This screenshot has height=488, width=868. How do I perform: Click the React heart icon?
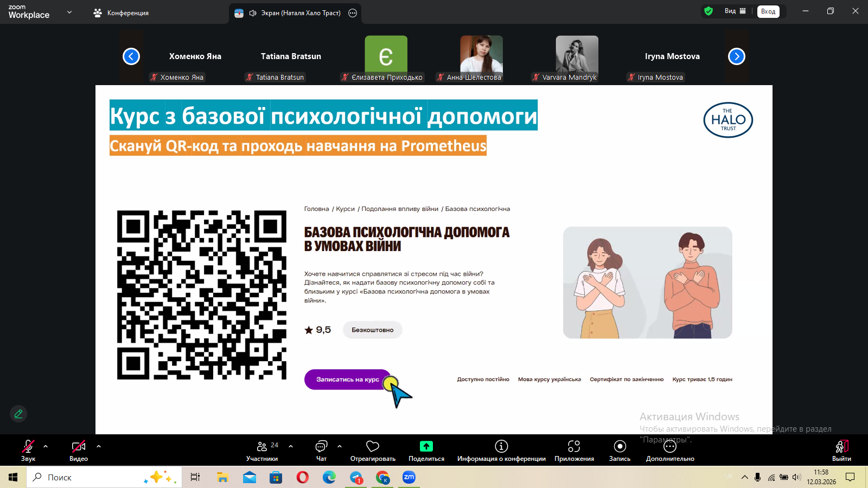click(373, 451)
